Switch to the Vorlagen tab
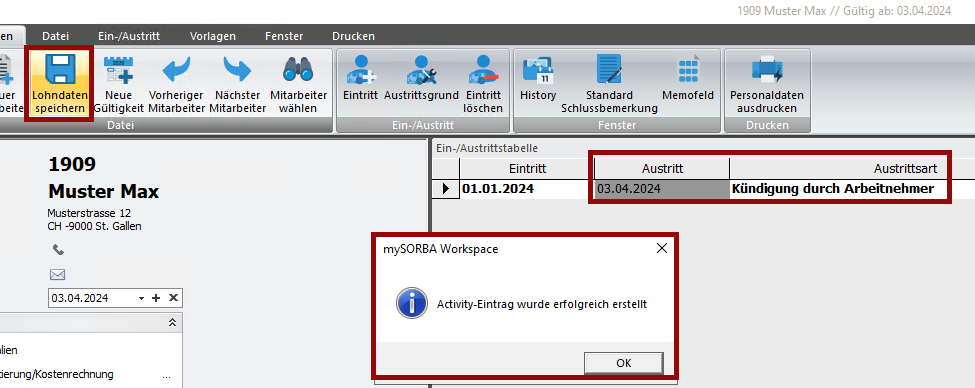 click(213, 36)
